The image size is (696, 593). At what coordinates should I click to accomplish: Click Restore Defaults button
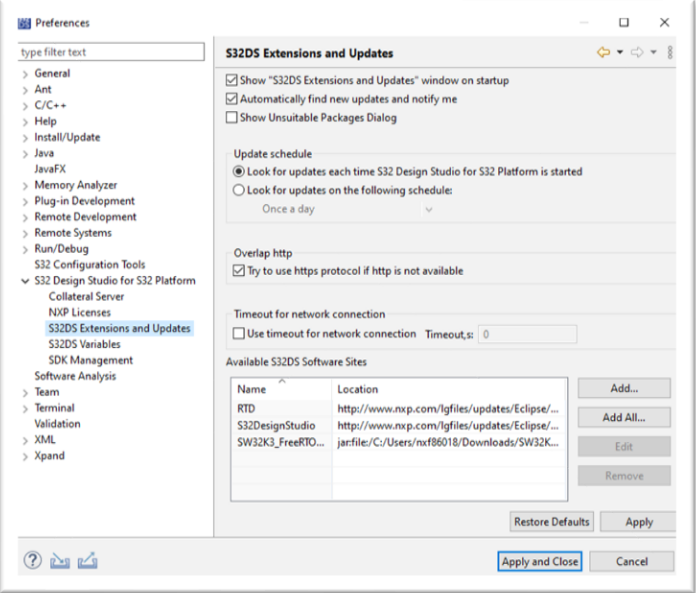(x=551, y=522)
